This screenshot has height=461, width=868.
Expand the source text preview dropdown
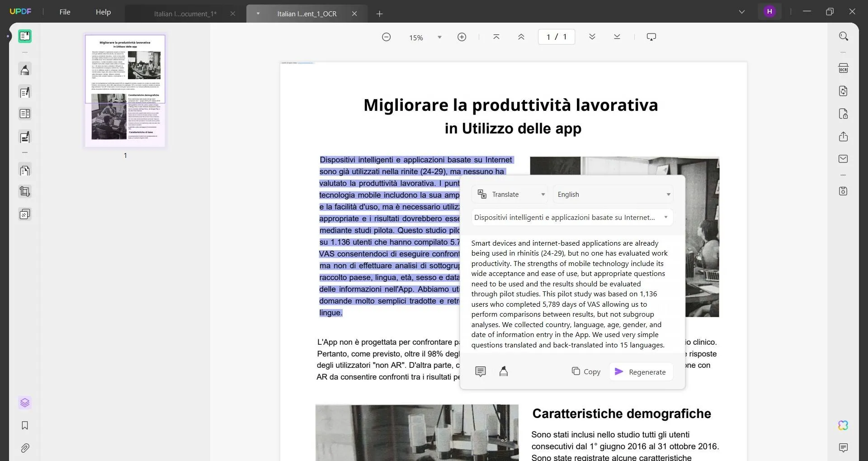click(665, 218)
